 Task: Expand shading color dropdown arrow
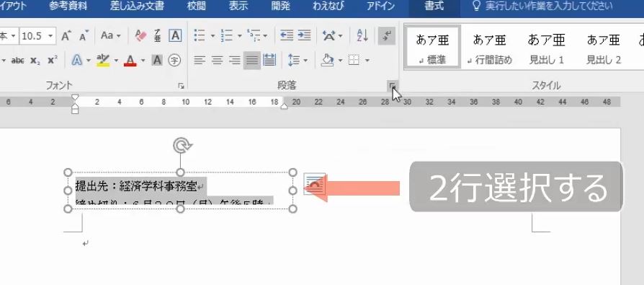point(340,61)
